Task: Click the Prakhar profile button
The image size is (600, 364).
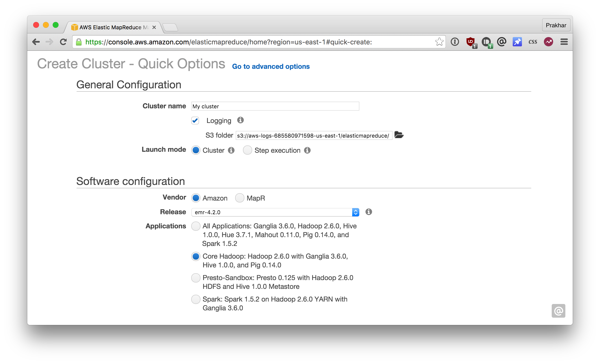Action: (556, 25)
